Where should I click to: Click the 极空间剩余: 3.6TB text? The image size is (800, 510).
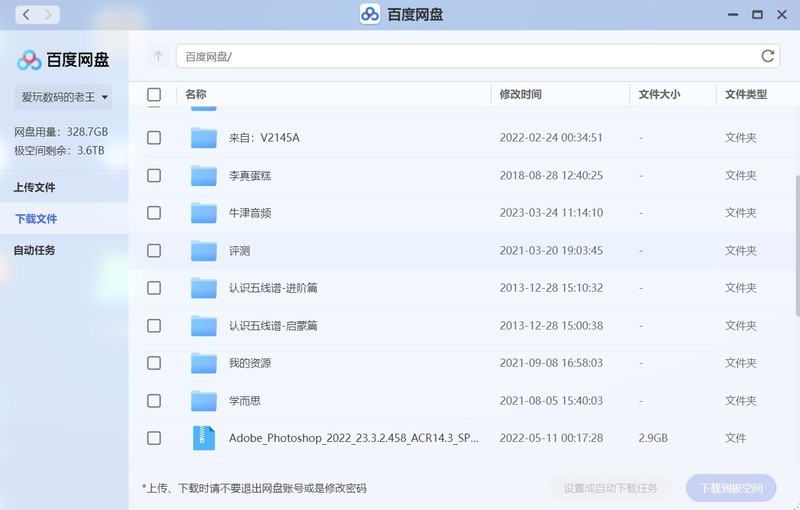59,150
